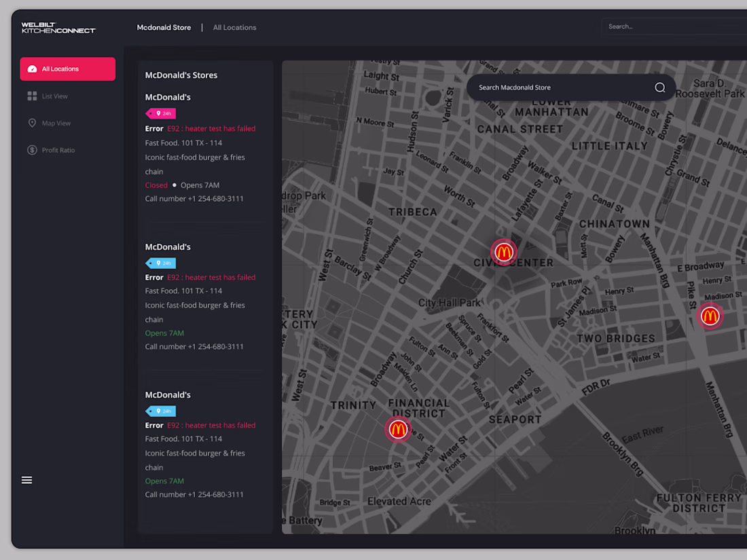Click the CHINATOWN label on the map

(615, 224)
